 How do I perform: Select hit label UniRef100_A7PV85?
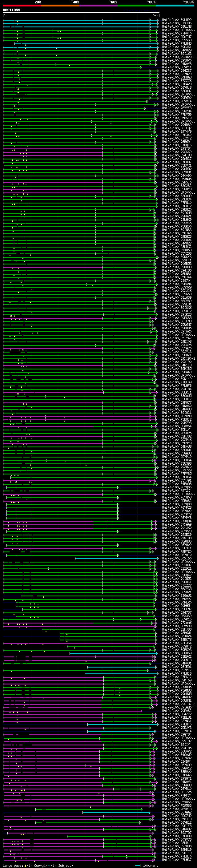point(176,474)
